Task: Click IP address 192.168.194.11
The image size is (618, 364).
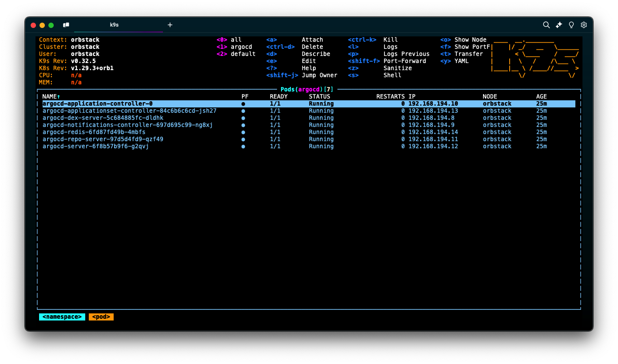Action: [x=433, y=139]
